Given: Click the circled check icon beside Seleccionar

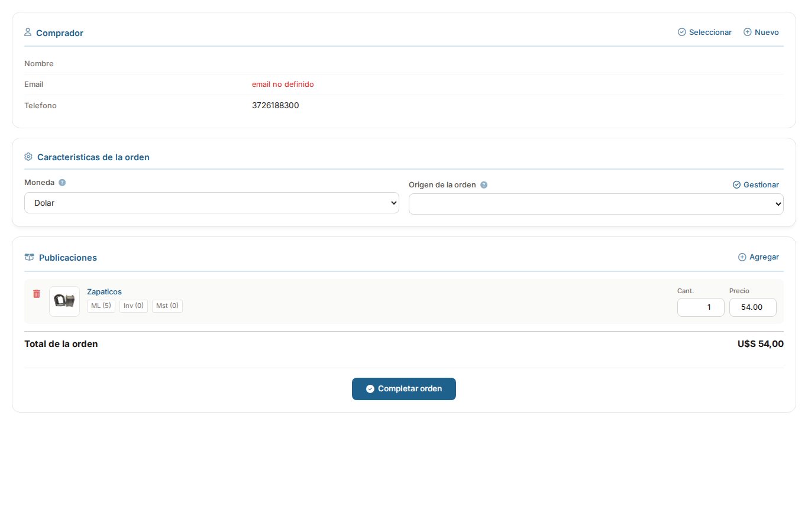Looking at the screenshot, I should 681,32.
